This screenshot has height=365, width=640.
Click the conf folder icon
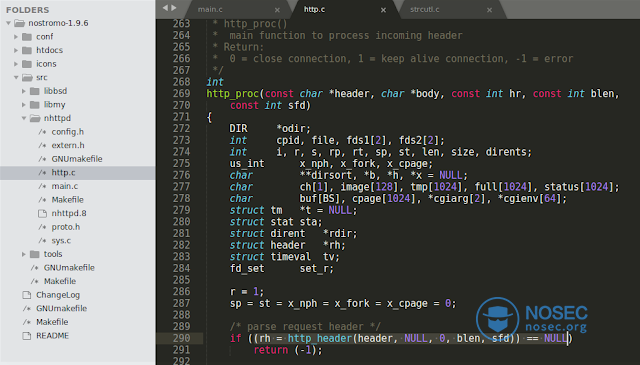click(x=27, y=37)
